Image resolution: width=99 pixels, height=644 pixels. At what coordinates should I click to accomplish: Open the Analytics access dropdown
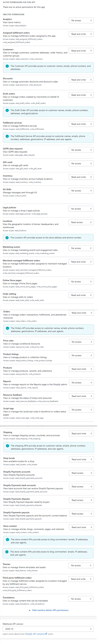(81, 20)
